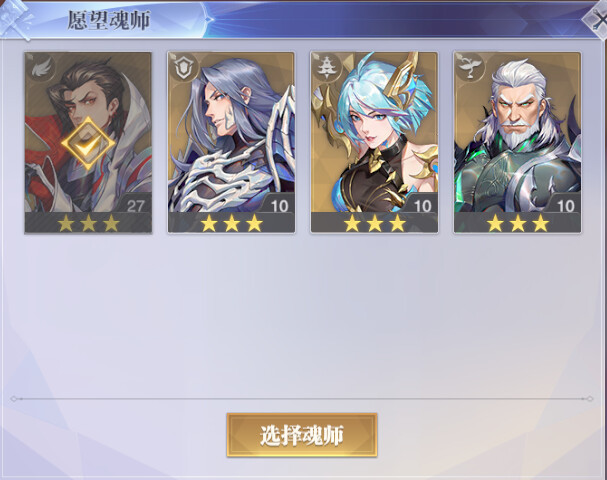Toggle the golden checkmark on the selected card
Viewport: 607px width, 480px height.
point(88,144)
